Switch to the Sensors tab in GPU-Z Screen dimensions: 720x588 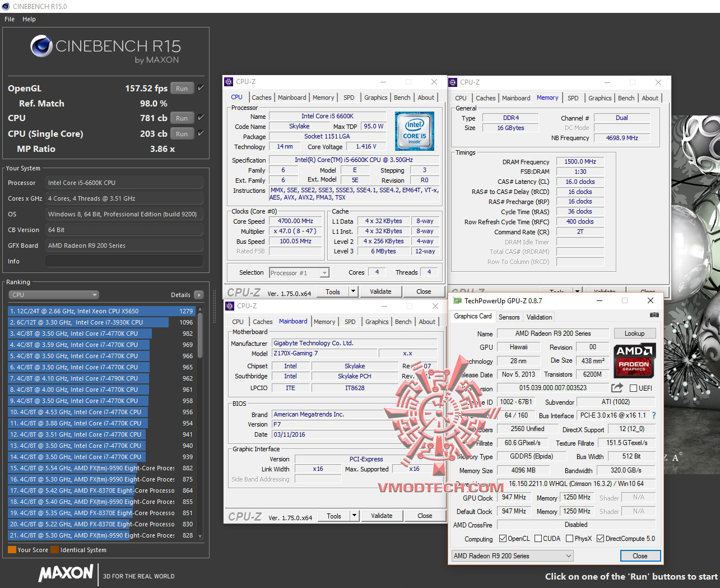509,317
